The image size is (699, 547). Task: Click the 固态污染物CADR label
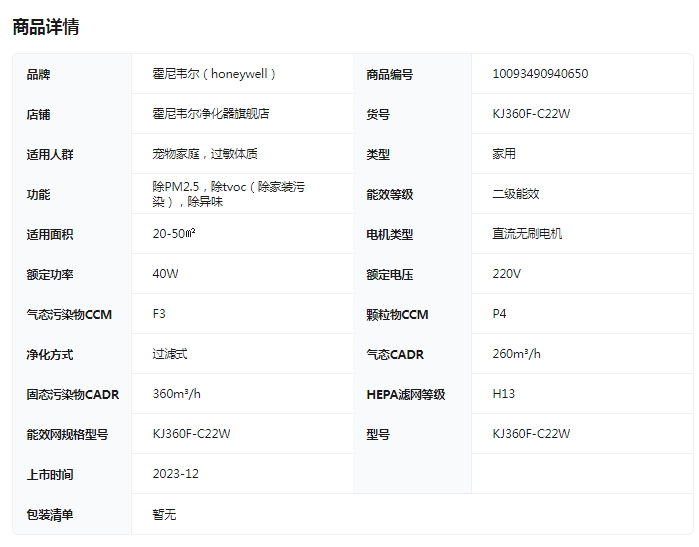73,395
